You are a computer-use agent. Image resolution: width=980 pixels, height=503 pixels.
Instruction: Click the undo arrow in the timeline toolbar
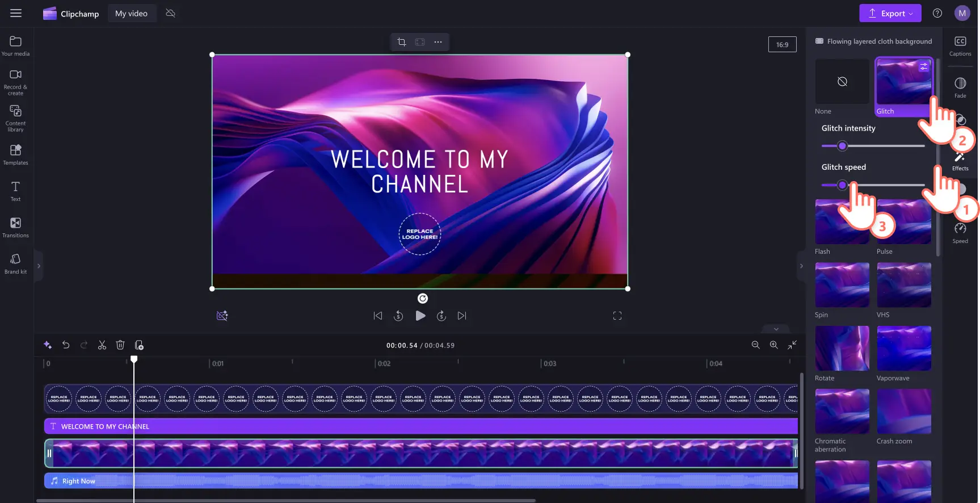(66, 345)
